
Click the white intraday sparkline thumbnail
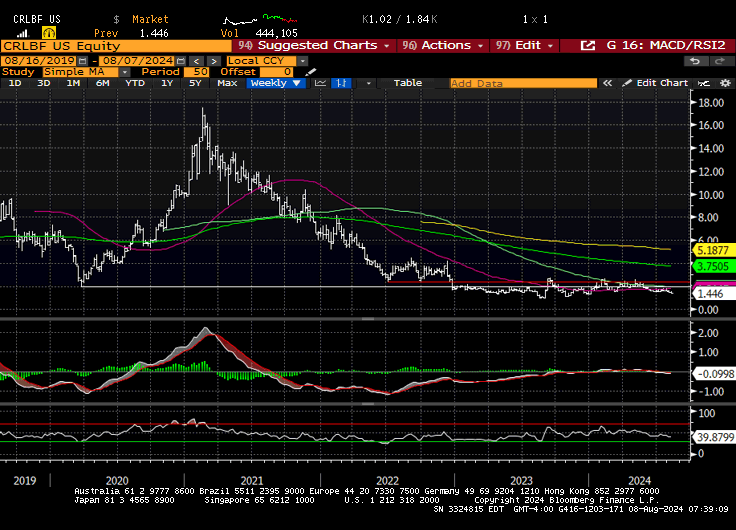pyautogui.click(x=240, y=20)
